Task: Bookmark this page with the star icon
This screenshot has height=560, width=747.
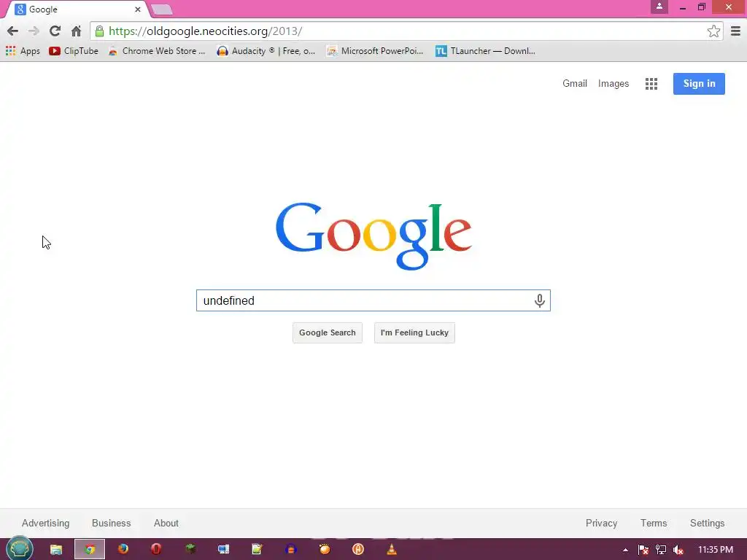Action: click(713, 31)
